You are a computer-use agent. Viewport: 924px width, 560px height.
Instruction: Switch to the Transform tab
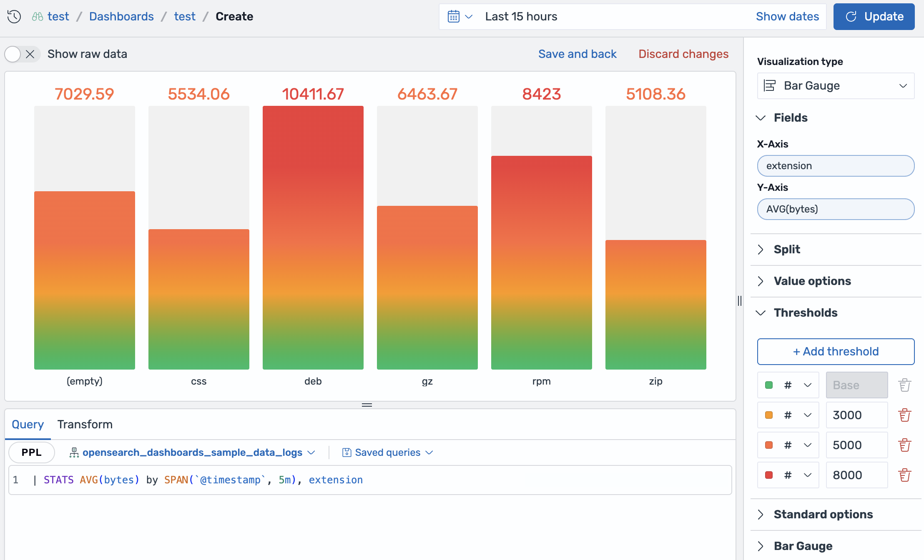click(x=85, y=425)
